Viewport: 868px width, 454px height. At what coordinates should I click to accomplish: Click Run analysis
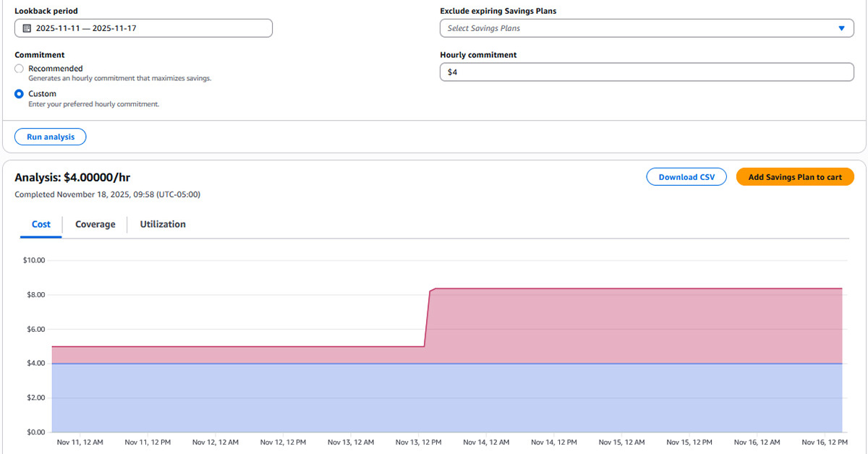50,137
